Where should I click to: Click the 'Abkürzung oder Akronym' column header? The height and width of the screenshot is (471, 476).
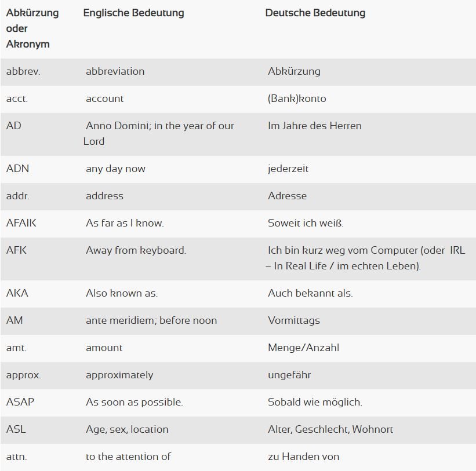click(x=32, y=28)
